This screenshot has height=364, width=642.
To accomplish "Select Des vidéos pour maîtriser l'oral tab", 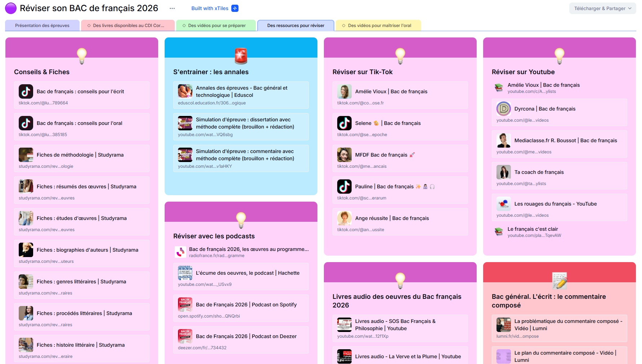I will (x=379, y=26).
